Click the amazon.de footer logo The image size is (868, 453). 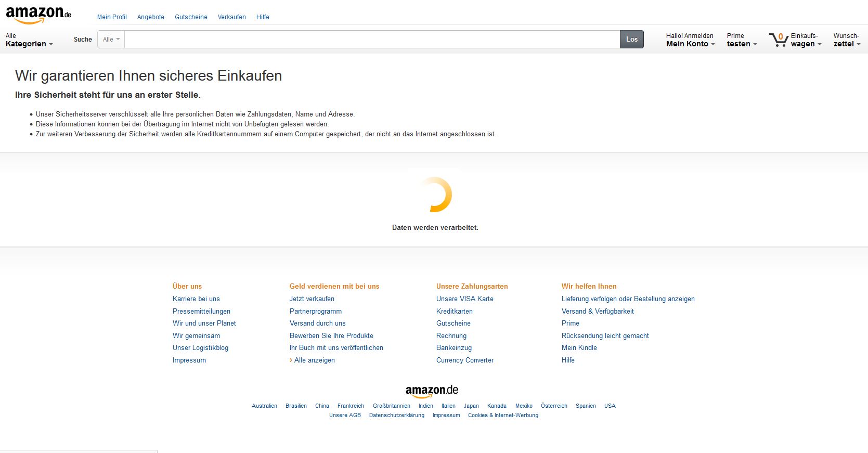(x=432, y=391)
